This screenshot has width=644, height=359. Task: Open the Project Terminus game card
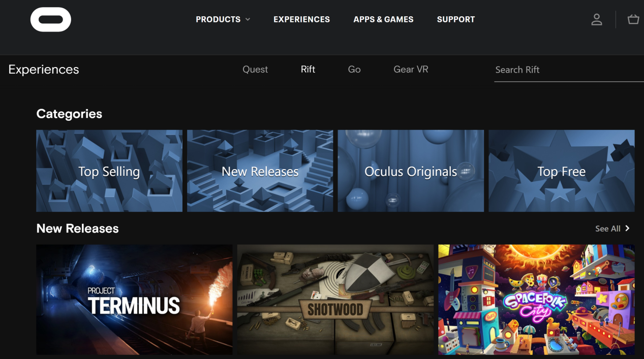(x=134, y=300)
